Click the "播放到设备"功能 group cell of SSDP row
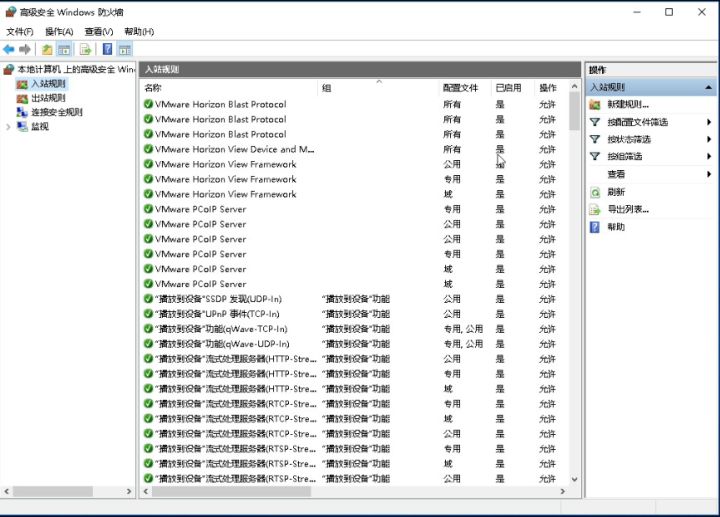The height and width of the screenshot is (517, 720). pos(355,299)
